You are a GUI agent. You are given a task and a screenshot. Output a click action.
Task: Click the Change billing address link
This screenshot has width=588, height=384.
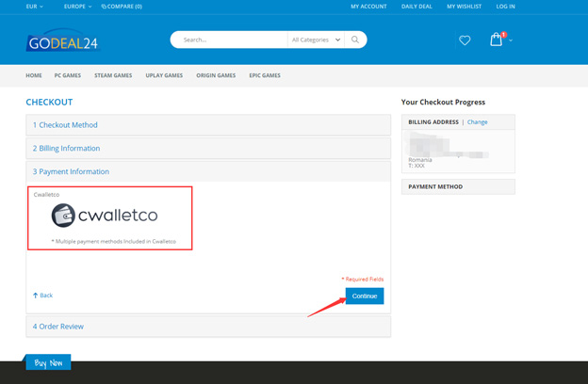point(477,122)
